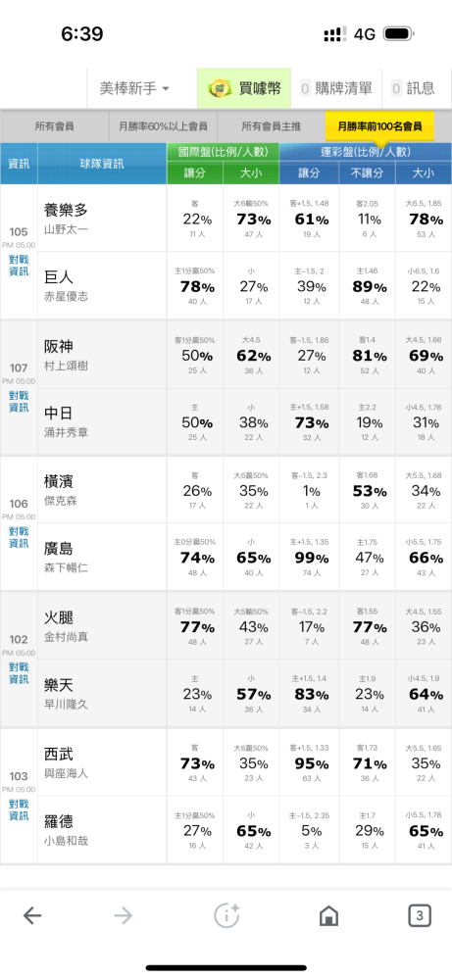The height and width of the screenshot is (980, 452).
Task: Select the 所有會員主推 tab
Action: [x=272, y=126]
